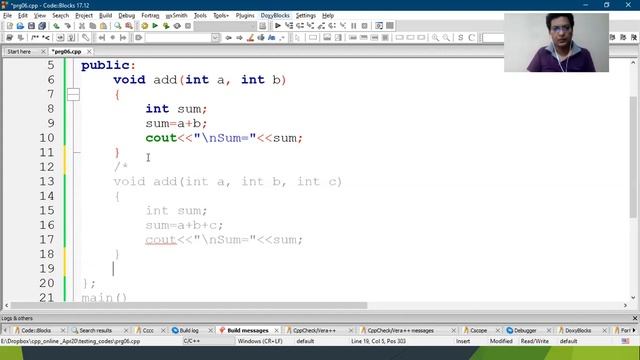Image resolution: width=640 pixels, height=360 pixels.
Task: Open the Settings menu
Action: (x=306, y=16)
